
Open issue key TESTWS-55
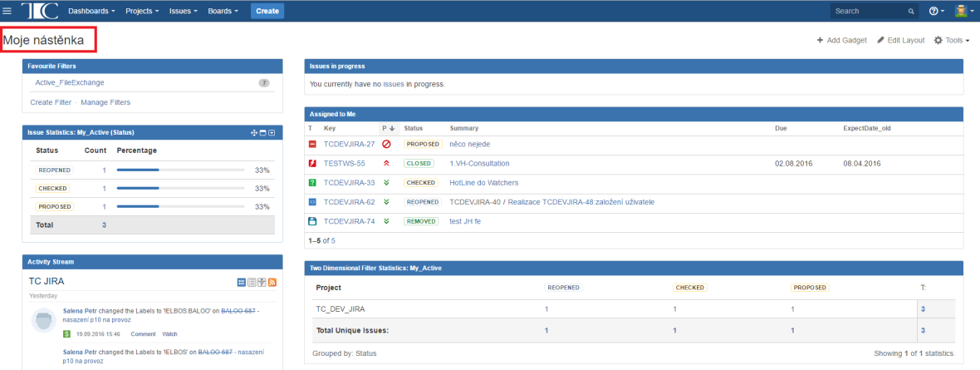coord(345,164)
